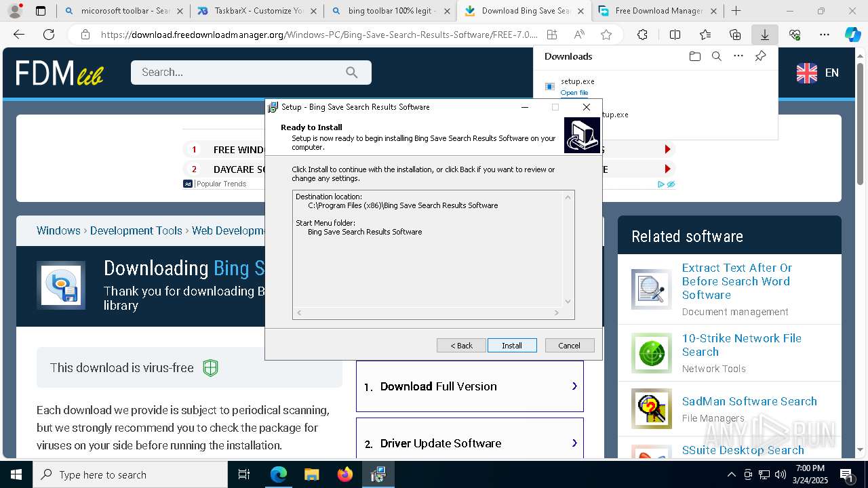Click Driver Update Software option
This screenshot has height=488, width=868.
tap(470, 443)
